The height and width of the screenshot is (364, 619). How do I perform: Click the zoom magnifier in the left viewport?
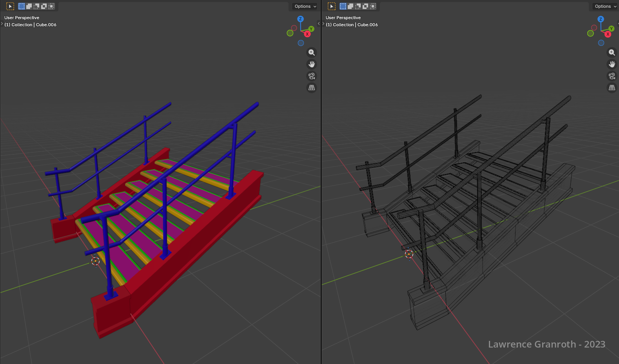pos(311,53)
